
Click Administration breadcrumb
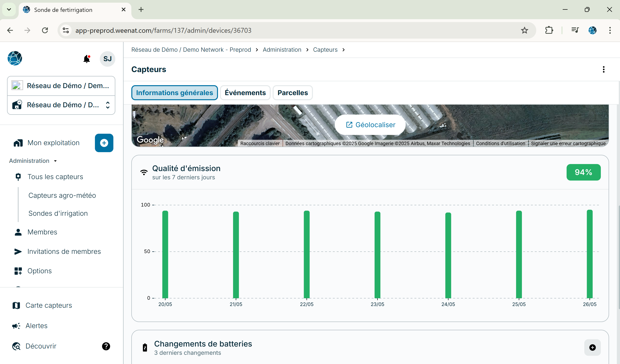[x=282, y=50]
